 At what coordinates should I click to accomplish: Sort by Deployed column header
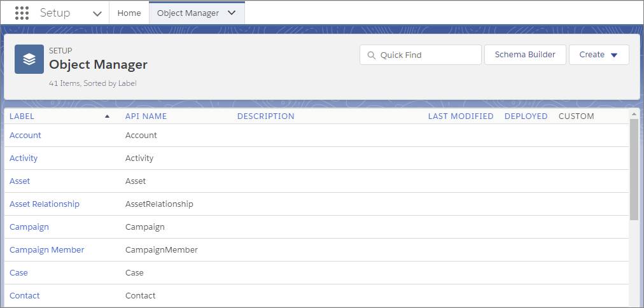point(526,116)
